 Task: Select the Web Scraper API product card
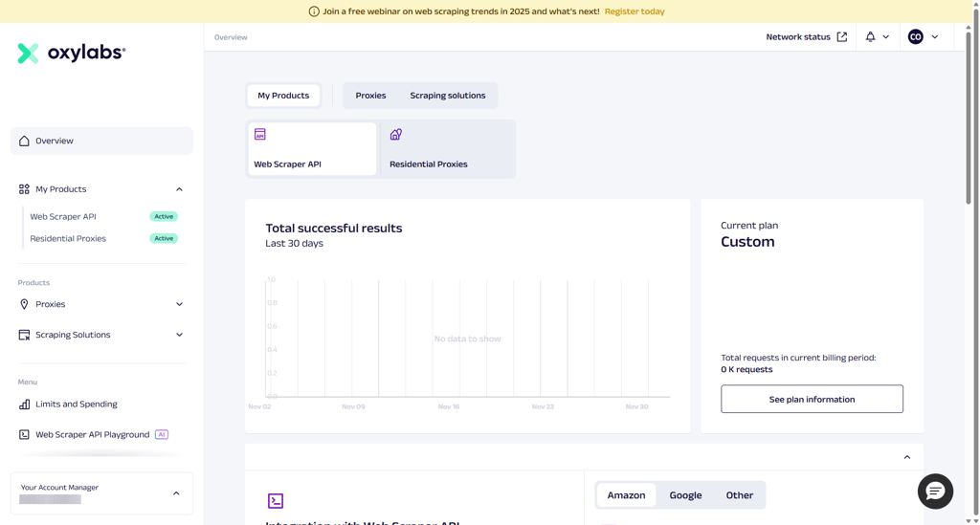(312, 148)
